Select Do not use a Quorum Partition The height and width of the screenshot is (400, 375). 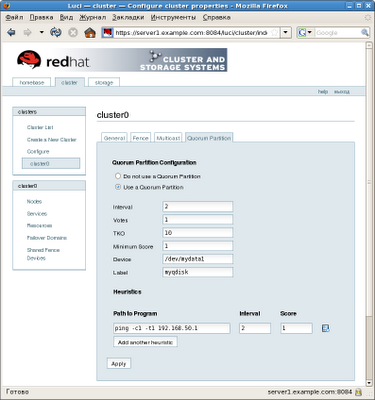pos(118,176)
